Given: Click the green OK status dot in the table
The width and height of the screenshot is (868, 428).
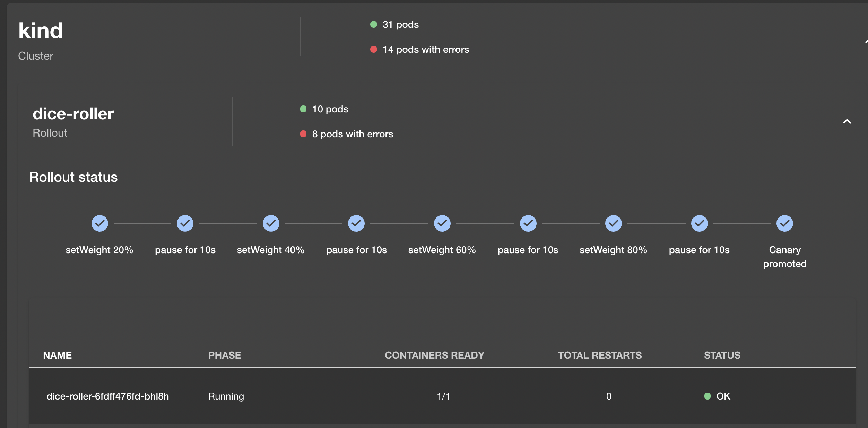Looking at the screenshot, I should click(708, 396).
